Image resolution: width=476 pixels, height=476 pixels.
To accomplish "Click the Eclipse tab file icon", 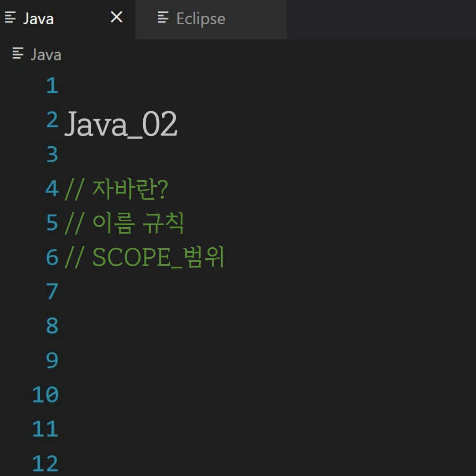I will pos(163,17).
